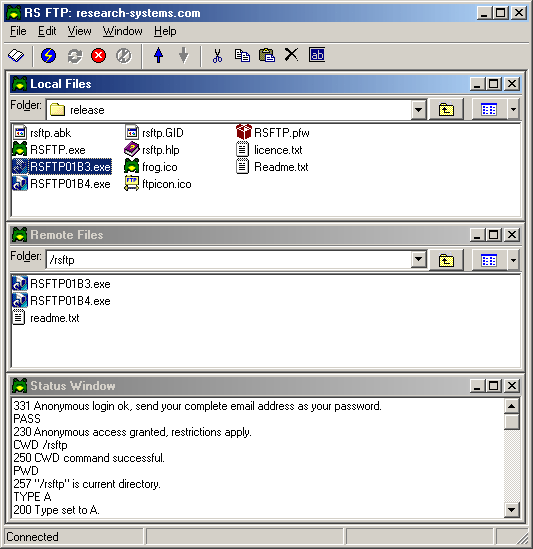Click the Status Window scrollbar down arrow
The width and height of the screenshot is (533, 549).
click(x=512, y=510)
